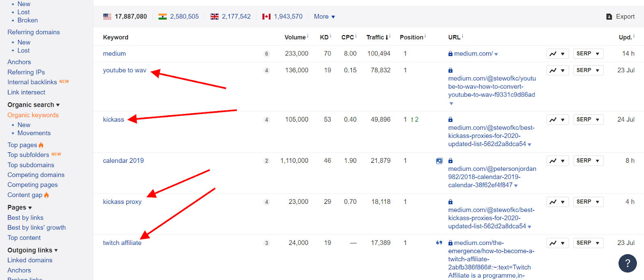
Task: Select the United States flag icon
Action: pos(107,17)
